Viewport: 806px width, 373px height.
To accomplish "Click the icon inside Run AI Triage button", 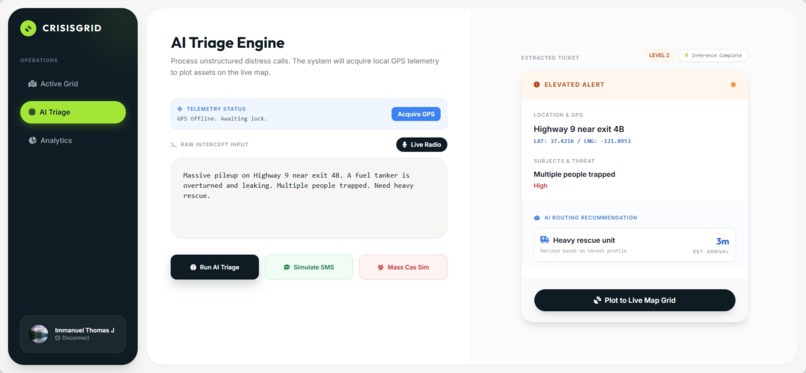I will 193,267.
